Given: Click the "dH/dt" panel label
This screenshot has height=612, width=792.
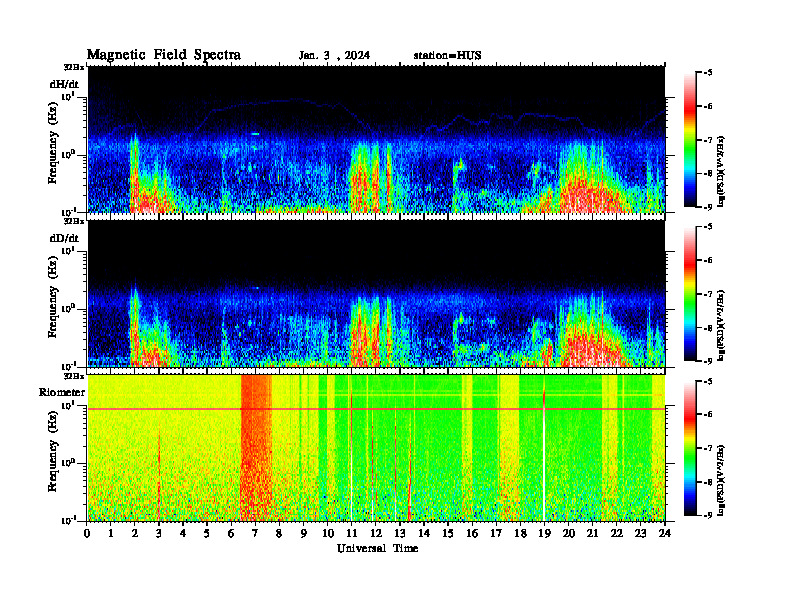Looking at the screenshot, I should [64, 83].
